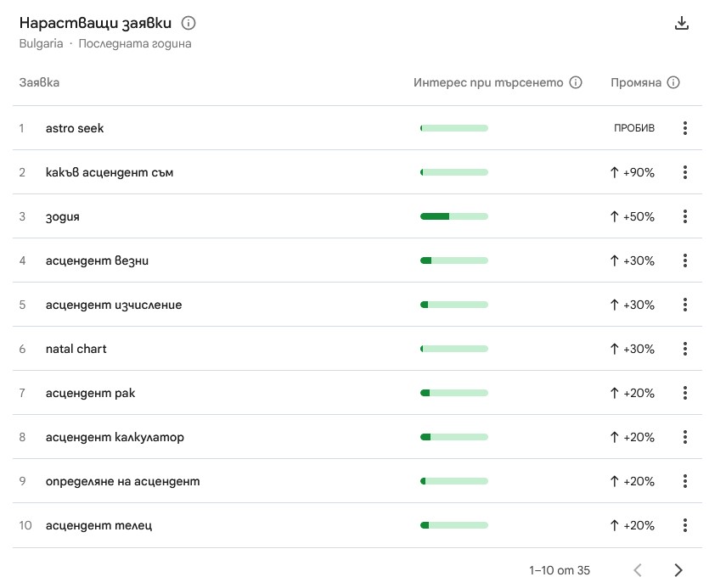Click the interest bar for зодия

[453, 216]
